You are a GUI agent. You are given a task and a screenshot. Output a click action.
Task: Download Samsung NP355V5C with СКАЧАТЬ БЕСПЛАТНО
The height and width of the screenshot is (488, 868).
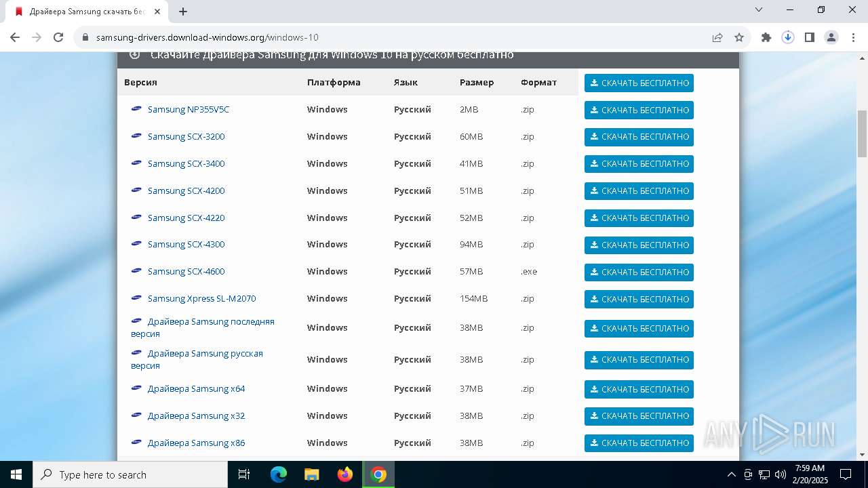(639, 110)
